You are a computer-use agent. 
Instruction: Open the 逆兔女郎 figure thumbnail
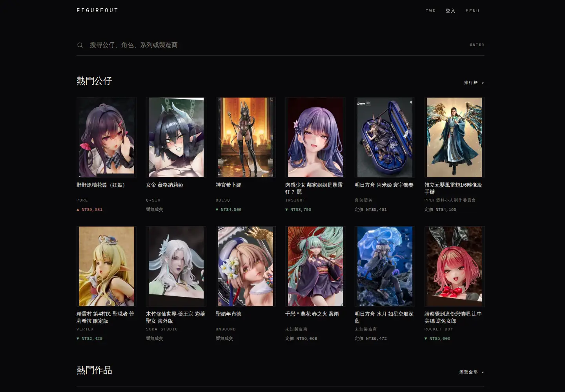point(454,266)
